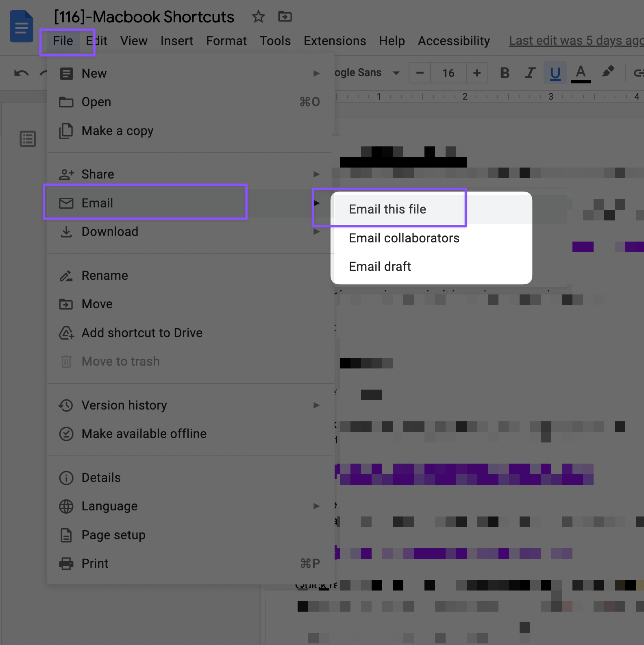Choose Move in File menu
The width and height of the screenshot is (644, 645).
point(190,304)
